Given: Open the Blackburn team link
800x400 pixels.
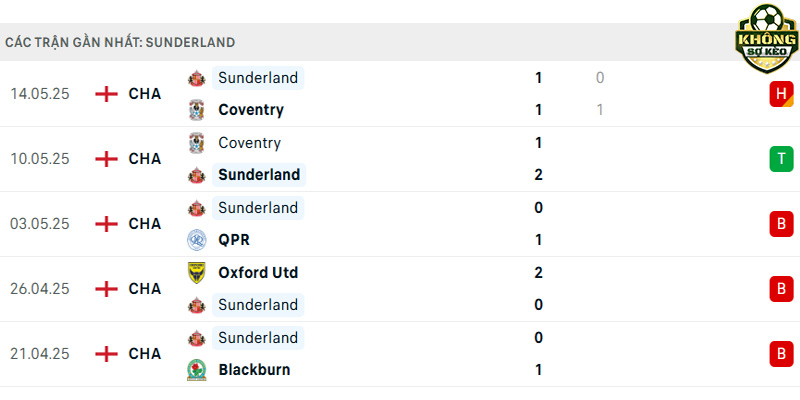Looking at the screenshot, I should click(x=254, y=370).
